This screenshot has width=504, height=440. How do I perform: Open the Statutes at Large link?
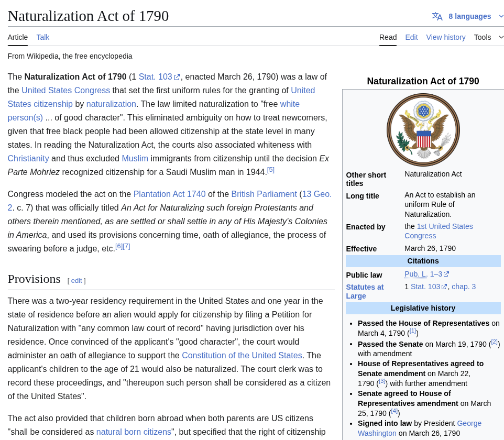[365, 292]
